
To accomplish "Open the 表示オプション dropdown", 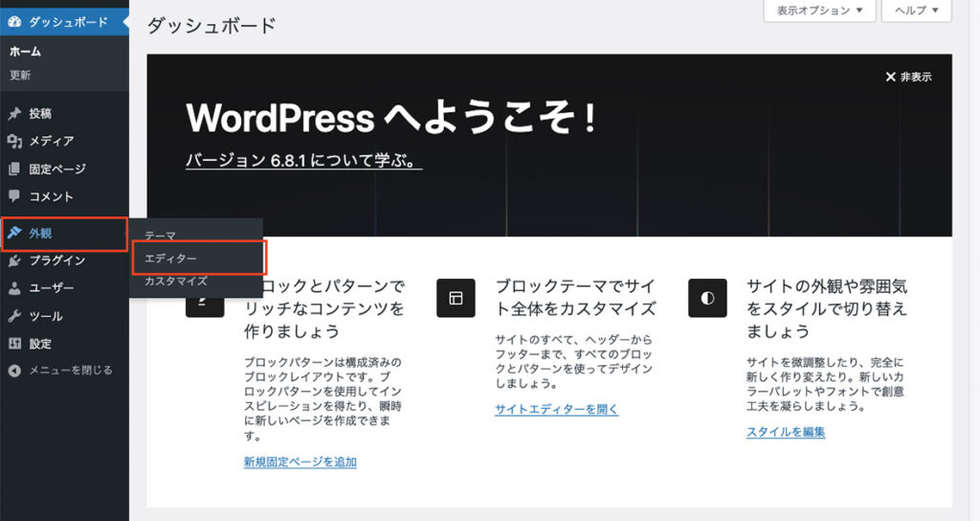I will tap(819, 11).
